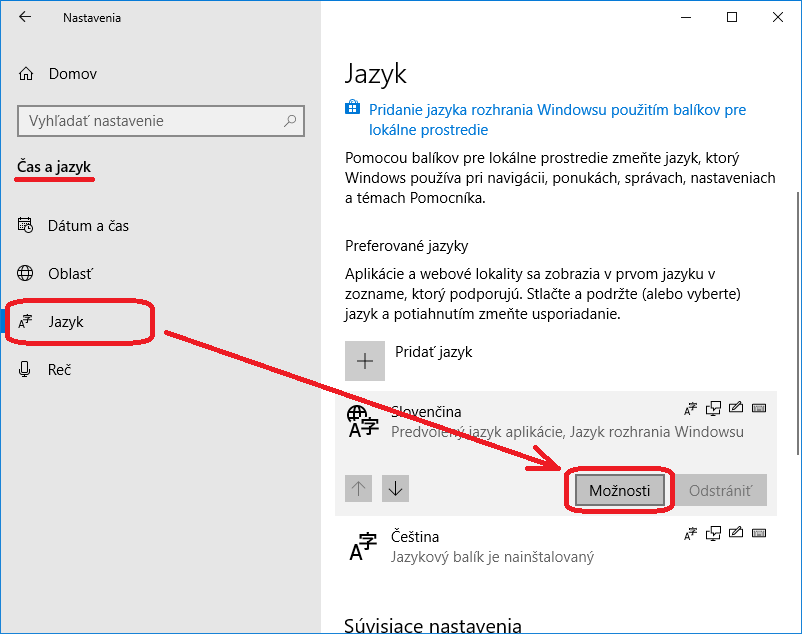Click Slovenčina text-to-speech feature icon

[713, 408]
